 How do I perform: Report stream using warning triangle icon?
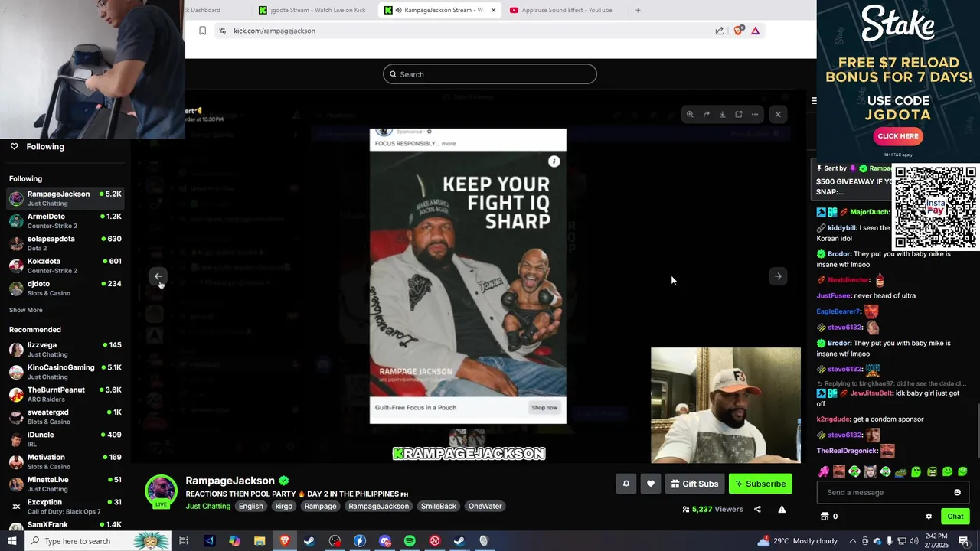tap(782, 510)
